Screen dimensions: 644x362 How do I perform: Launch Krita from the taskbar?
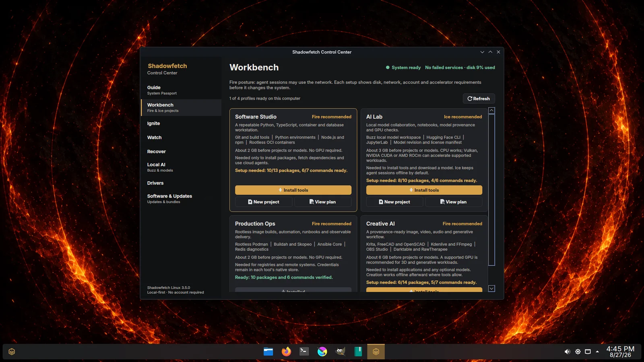pyautogui.click(x=322, y=352)
